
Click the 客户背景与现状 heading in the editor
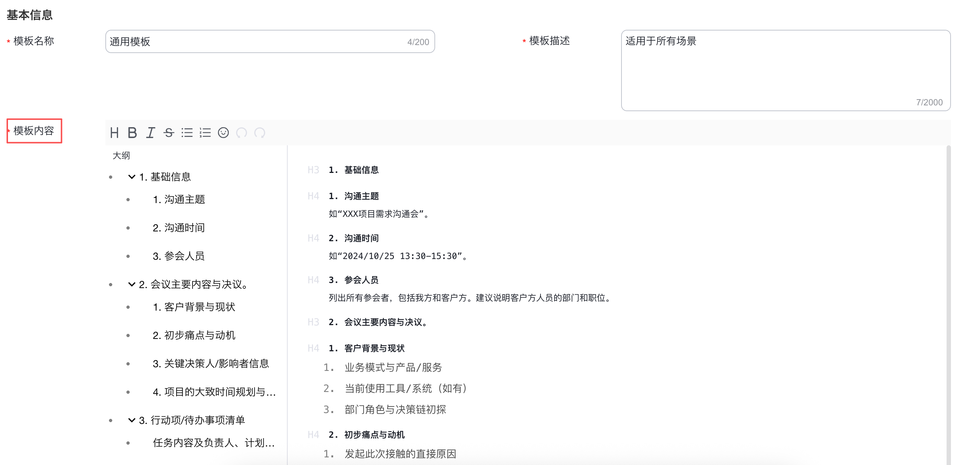374,348
